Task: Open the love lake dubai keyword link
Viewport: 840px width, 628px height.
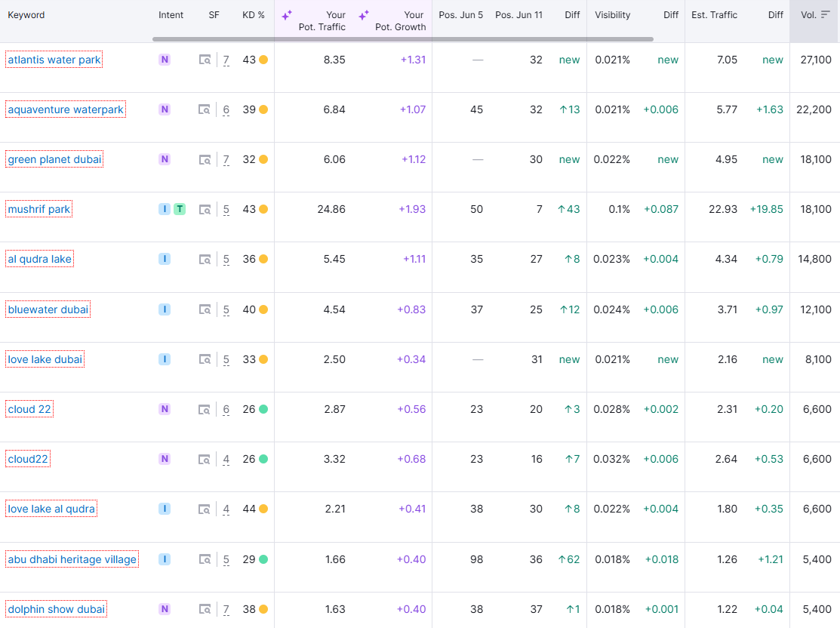Action: (x=45, y=359)
